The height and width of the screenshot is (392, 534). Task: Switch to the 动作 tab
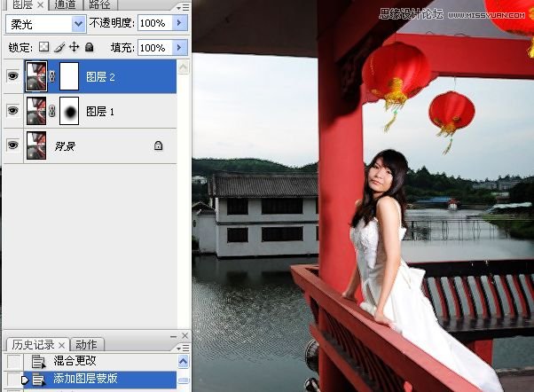point(86,345)
